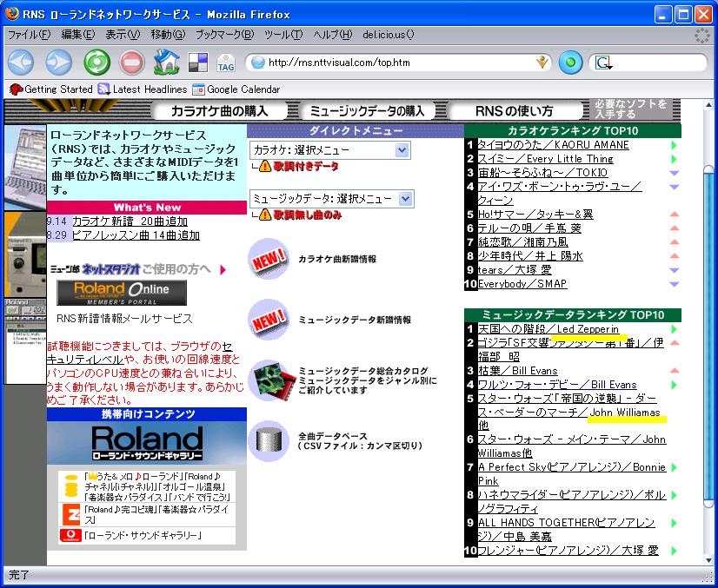Click the RNSの使い方 navigation button
Screen dimensions: 718x588
(x=515, y=110)
